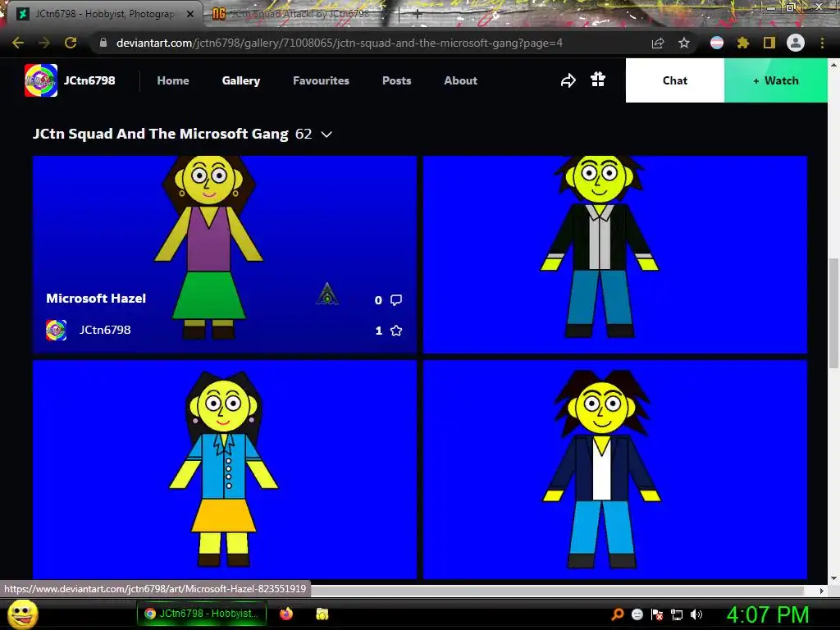Screen dimensions: 840x630
Task: Click the padlock site info icon
Action: point(103,43)
